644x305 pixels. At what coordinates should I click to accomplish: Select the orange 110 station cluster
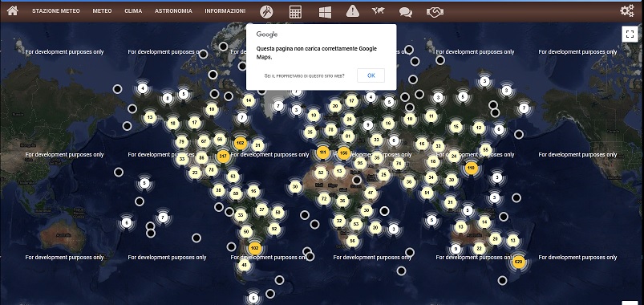pos(471,168)
